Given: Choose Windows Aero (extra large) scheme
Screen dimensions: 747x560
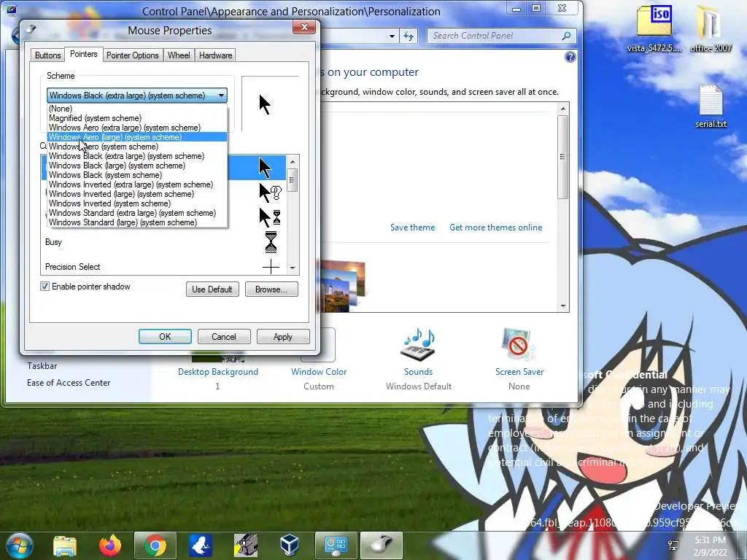Looking at the screenshot, I should click(137, 128).
